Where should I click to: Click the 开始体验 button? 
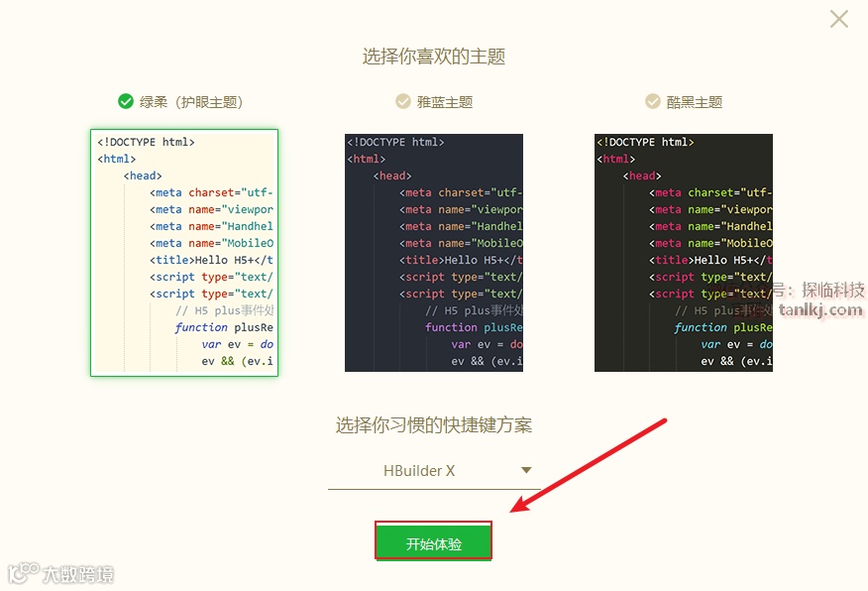point(433,541)
